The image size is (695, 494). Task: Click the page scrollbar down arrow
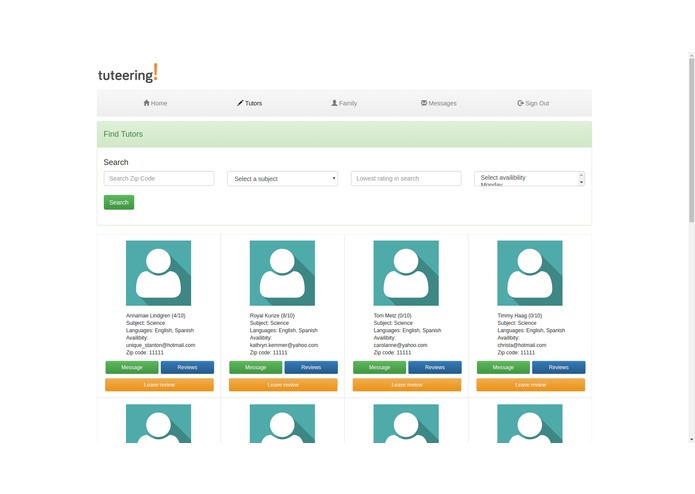coord(691,440)
